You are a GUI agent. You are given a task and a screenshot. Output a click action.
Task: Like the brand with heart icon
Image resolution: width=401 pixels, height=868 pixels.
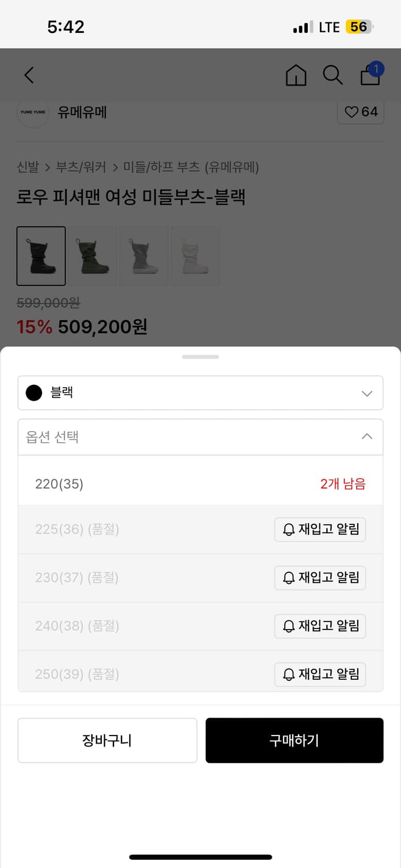pos(361,112)
